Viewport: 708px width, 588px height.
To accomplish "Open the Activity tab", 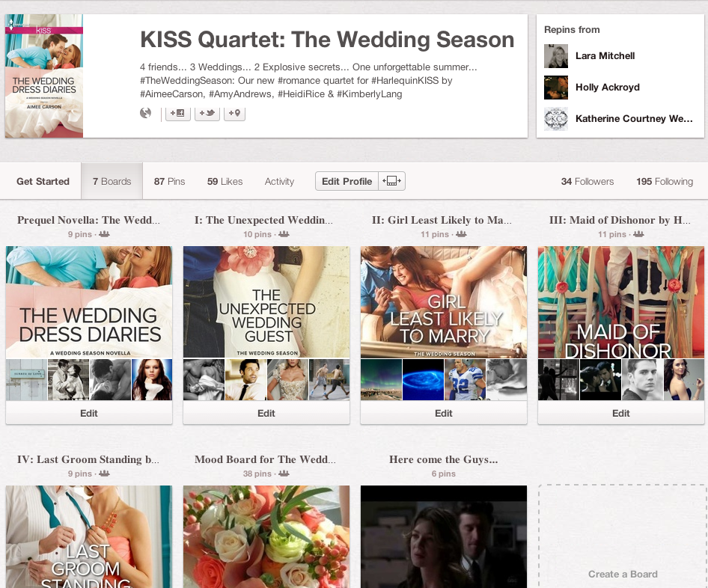I will pyautogui.click(x=279, y=181).
